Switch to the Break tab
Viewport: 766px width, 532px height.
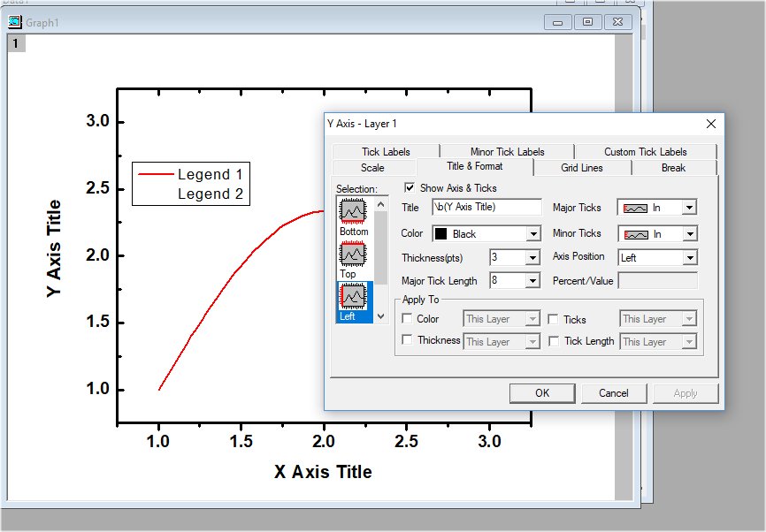674,167
